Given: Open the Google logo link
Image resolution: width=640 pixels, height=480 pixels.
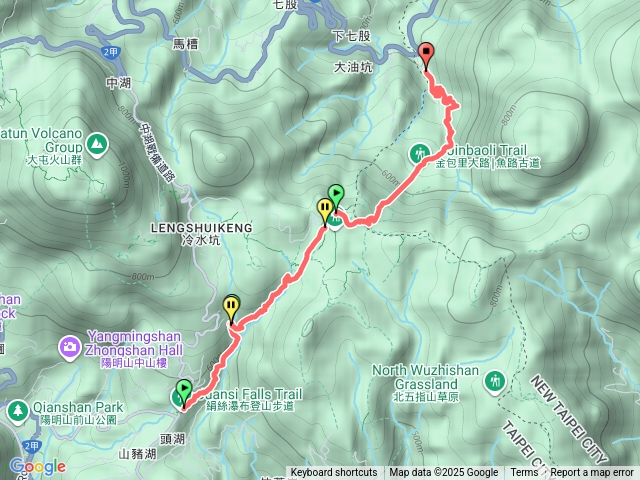Looking at the screenshot, I should point(37,467).
